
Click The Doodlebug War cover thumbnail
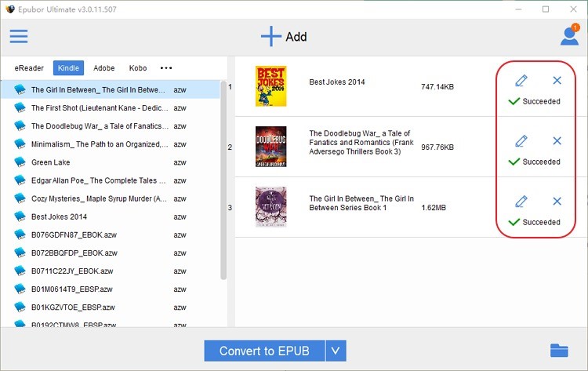[270, 147]
